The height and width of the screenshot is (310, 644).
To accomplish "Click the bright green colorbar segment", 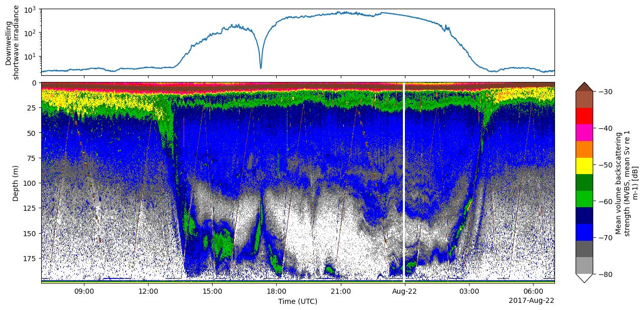I will 584,199.
